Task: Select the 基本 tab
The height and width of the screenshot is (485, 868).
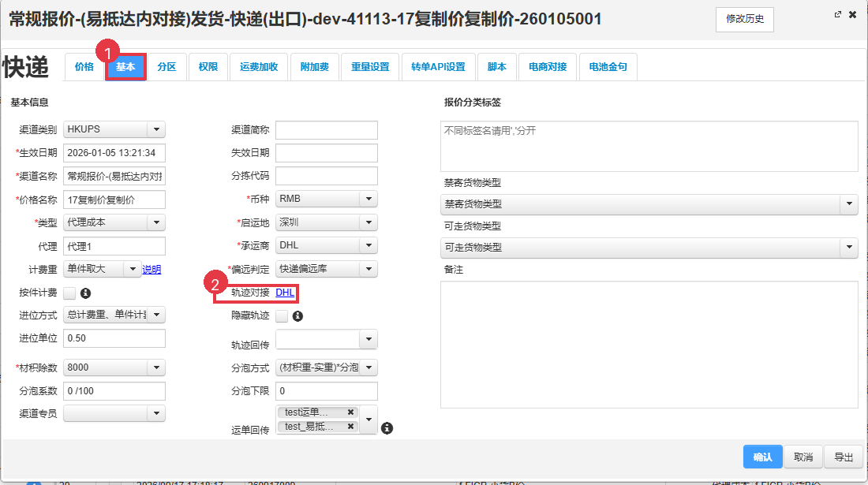Action: point(125,67)
